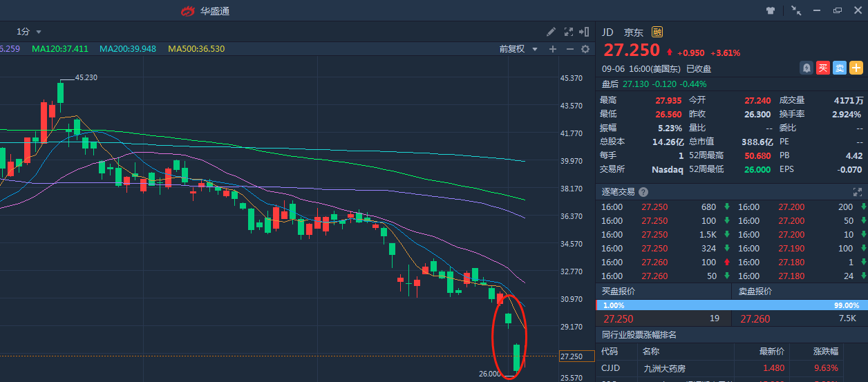Click the bid/ask ratio bar
This screenshot has height=382, width=868.
tap(731, 305)
